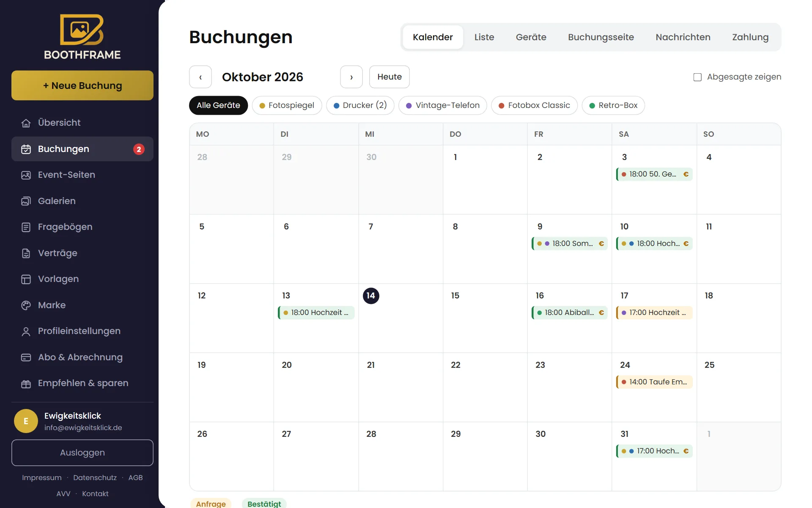Open the Nachrichten tab

[x=683, y=37]
